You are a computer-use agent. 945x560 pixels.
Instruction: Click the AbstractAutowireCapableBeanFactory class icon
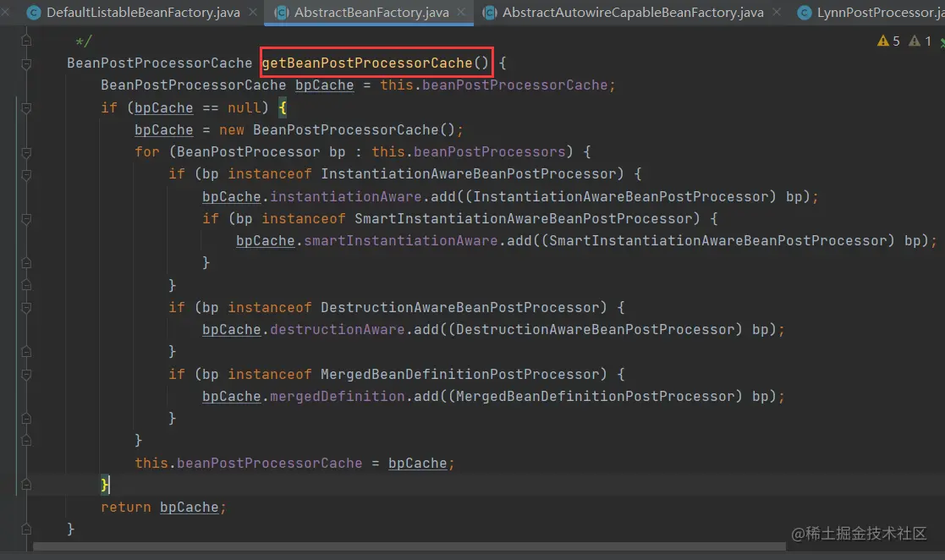[490, 12]
